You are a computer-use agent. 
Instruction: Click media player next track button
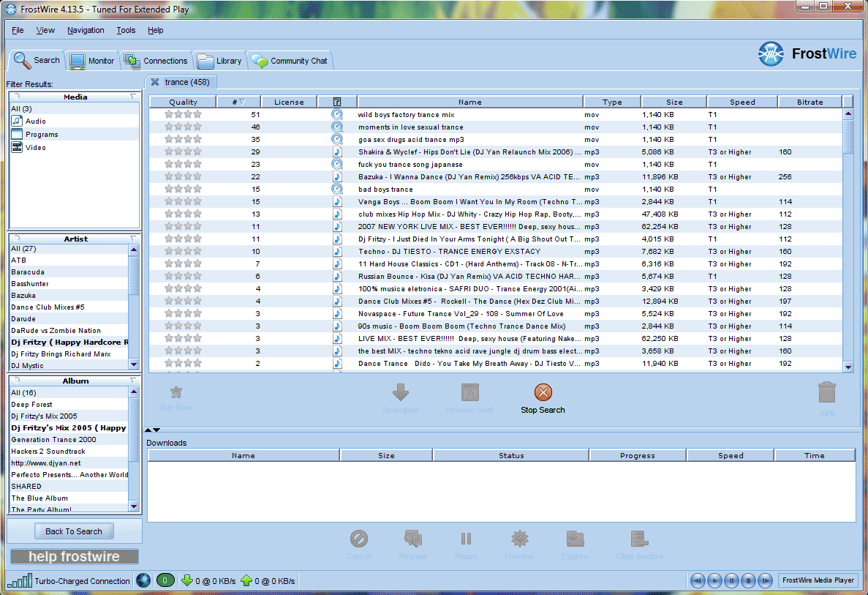[765, 580]
